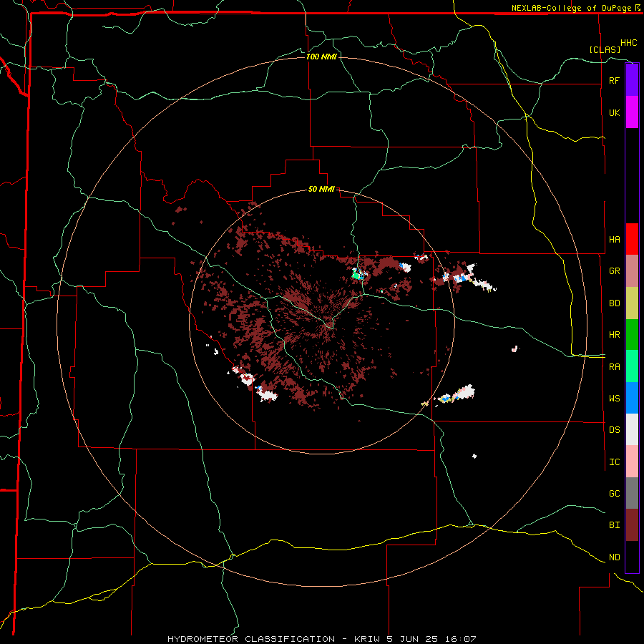Click the DS legend label
644x644 pixels.
click(x=614, y=430)
